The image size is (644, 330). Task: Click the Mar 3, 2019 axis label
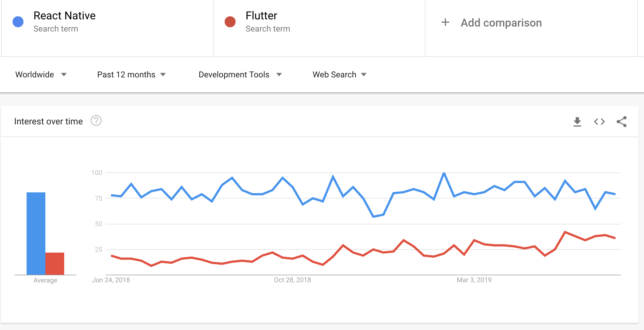(474, 280)
